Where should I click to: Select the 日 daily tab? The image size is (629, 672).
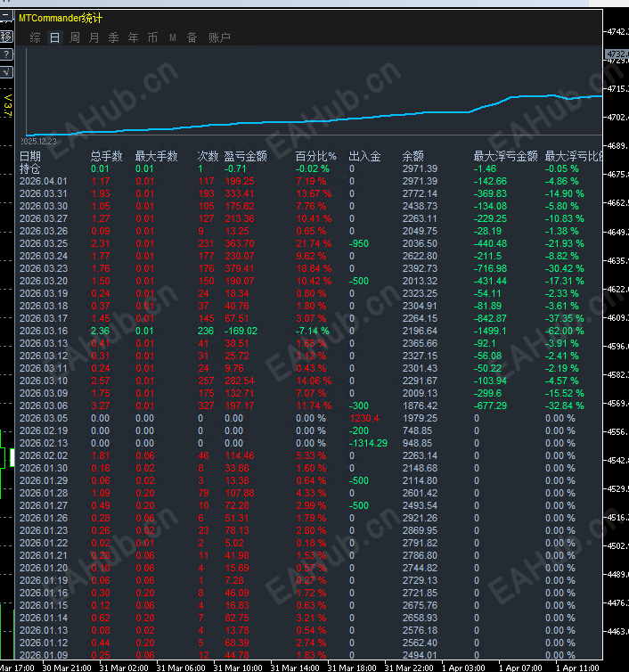pos(54,37)
